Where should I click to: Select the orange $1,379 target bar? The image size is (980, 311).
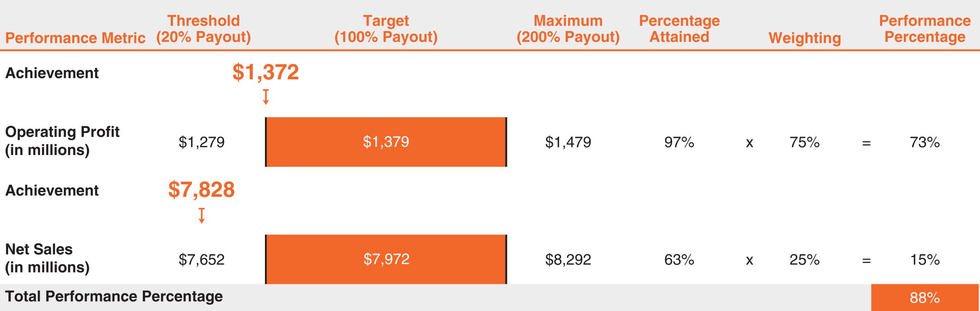(386, 142)
